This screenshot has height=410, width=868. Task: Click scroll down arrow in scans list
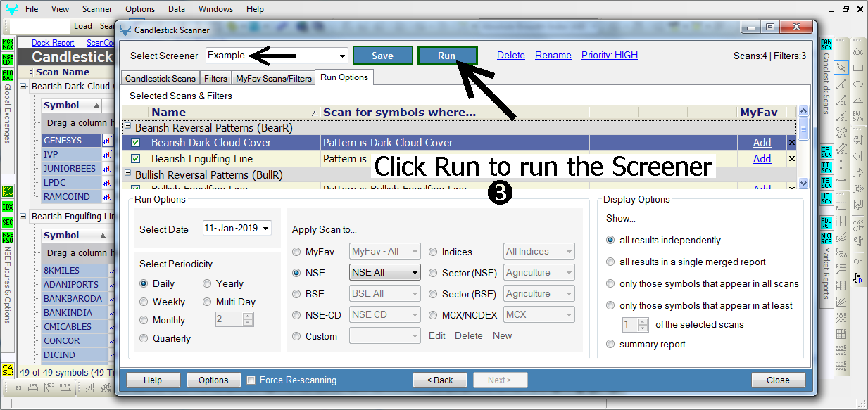coord(804,183)
